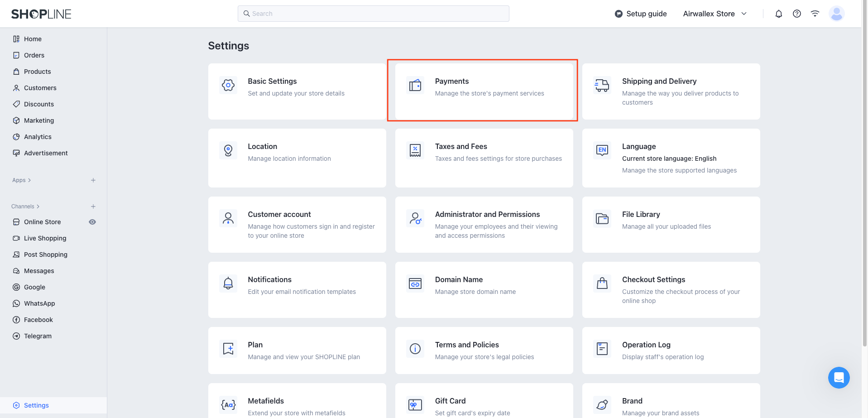Click the Shipping and Delivery truck icon
Image resolution: width=868 pixels, height=418 pixels.
(602, 85)
